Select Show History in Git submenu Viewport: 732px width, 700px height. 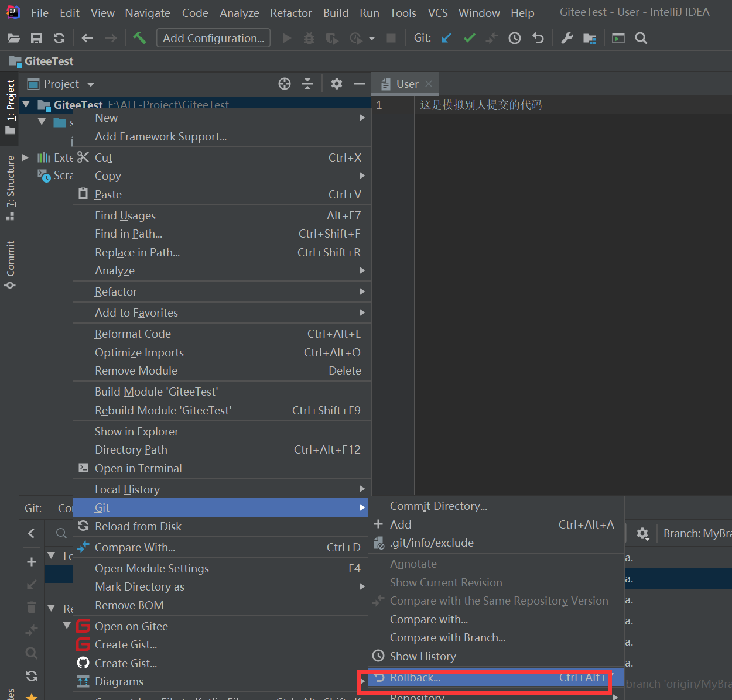496,656
